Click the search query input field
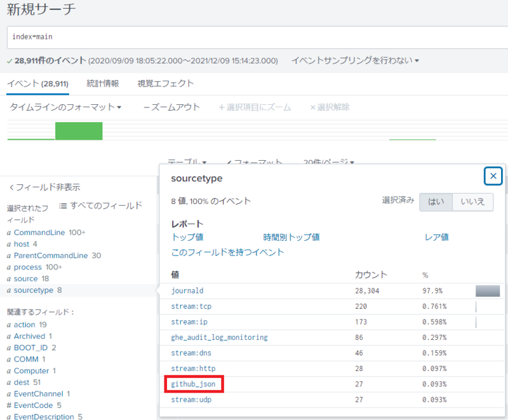The width and height of the screenshot is (508, 420). pyautogui.click(x=258, y=37)
